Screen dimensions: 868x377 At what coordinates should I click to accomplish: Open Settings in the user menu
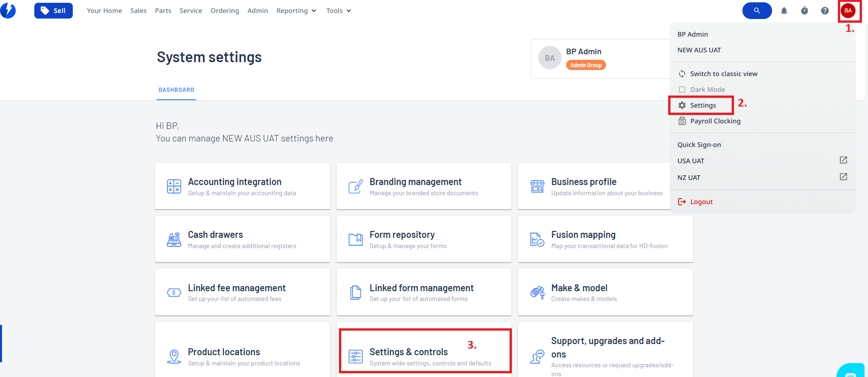click(x=702, y=105)
